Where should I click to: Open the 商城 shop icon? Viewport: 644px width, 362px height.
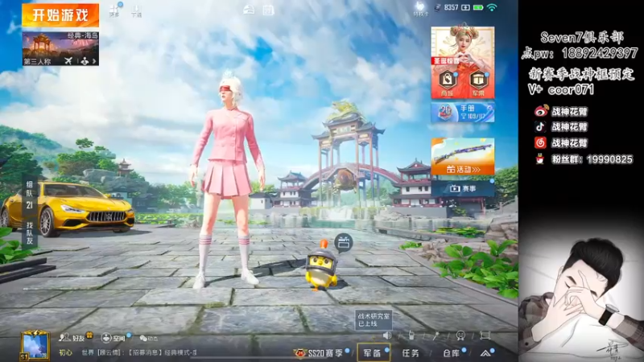[448, 83]
